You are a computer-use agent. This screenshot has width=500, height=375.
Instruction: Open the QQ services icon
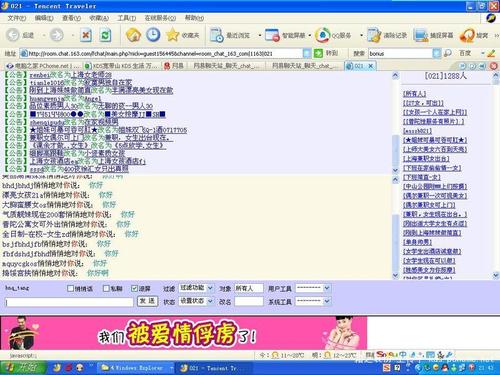322,35
